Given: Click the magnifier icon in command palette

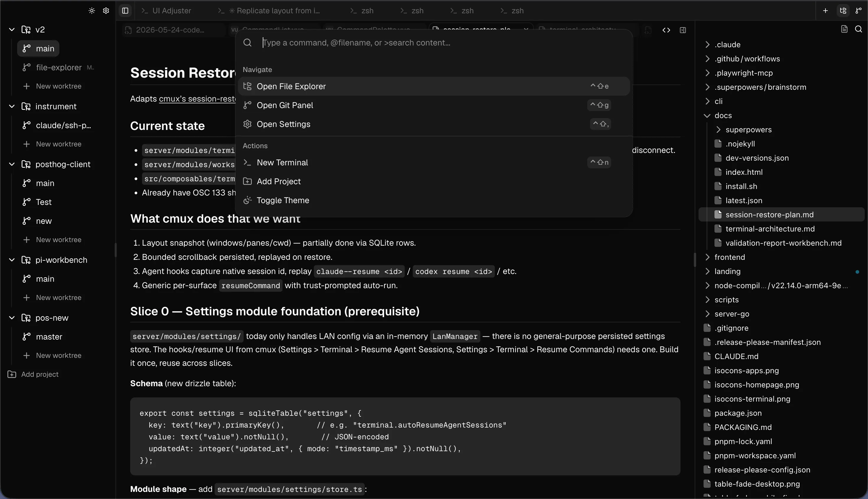Looking at the screenshot, I should point(247,43).
